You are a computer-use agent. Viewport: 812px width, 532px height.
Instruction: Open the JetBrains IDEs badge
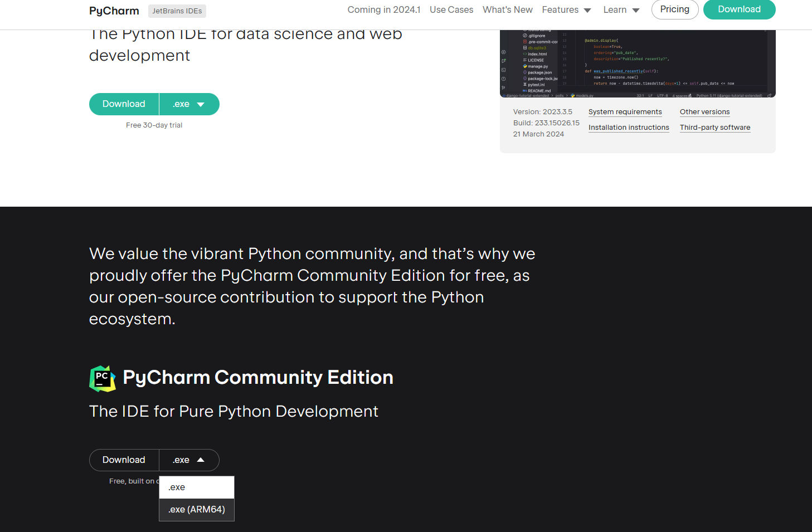coord(177,11)
